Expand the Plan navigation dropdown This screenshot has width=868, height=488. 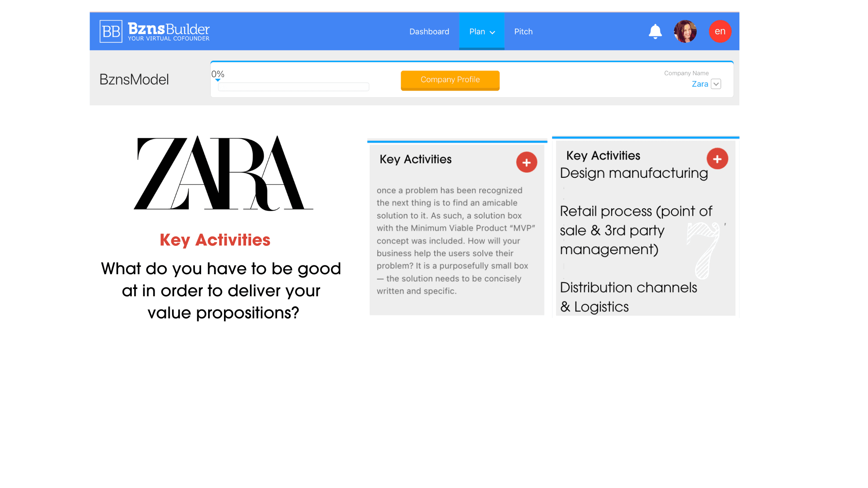click(482, 32)
